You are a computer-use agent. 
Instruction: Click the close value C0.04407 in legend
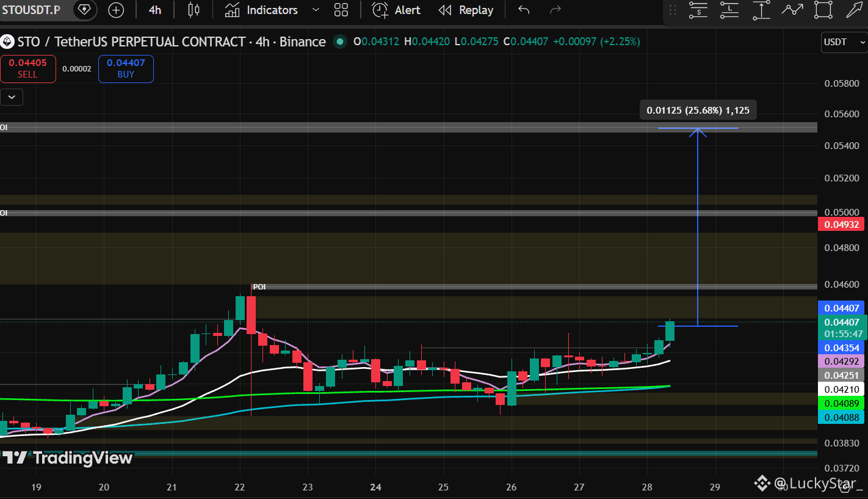526,42
